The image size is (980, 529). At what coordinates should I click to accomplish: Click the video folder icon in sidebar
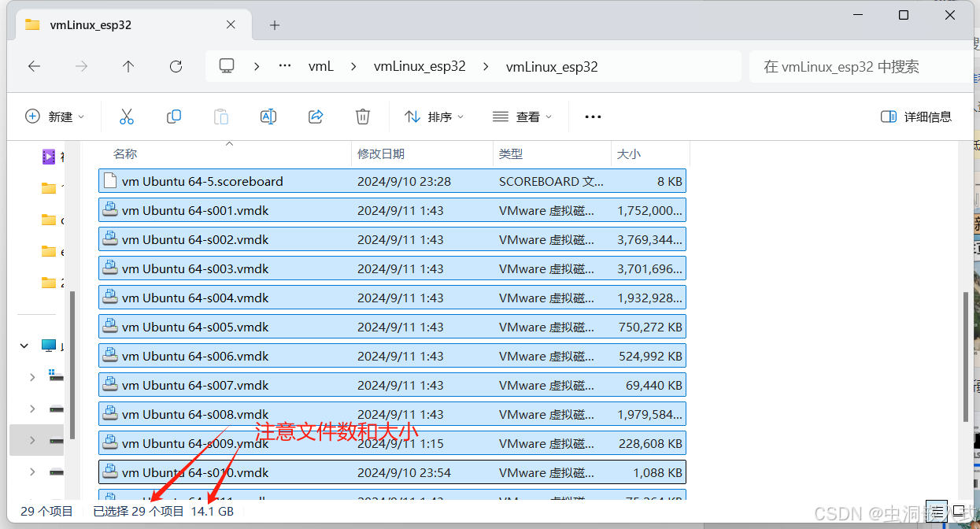click(x=49, y=157)
